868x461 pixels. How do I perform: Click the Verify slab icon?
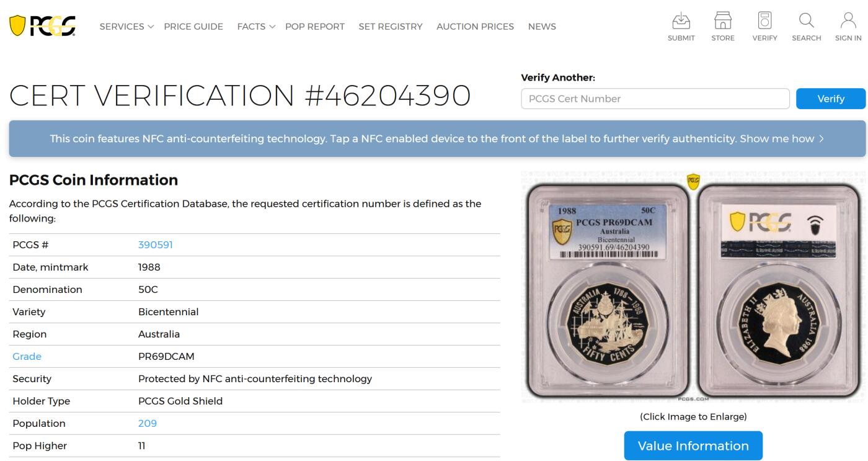coord(764,21)
